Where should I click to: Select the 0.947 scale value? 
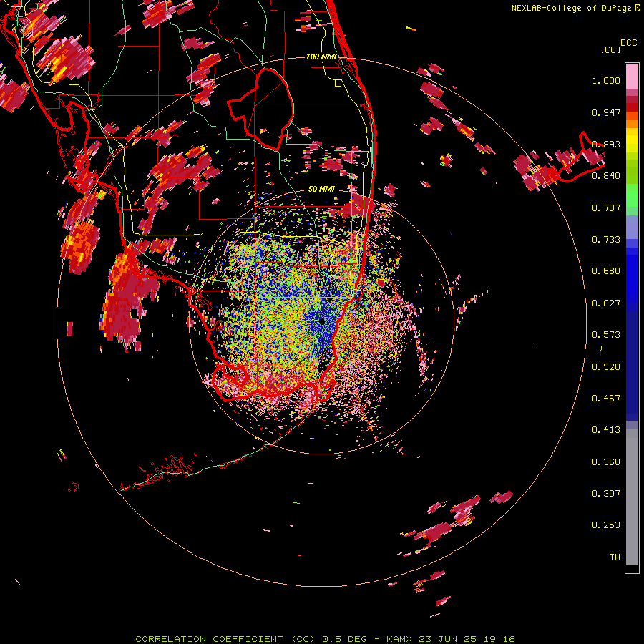tap(606, 112)
